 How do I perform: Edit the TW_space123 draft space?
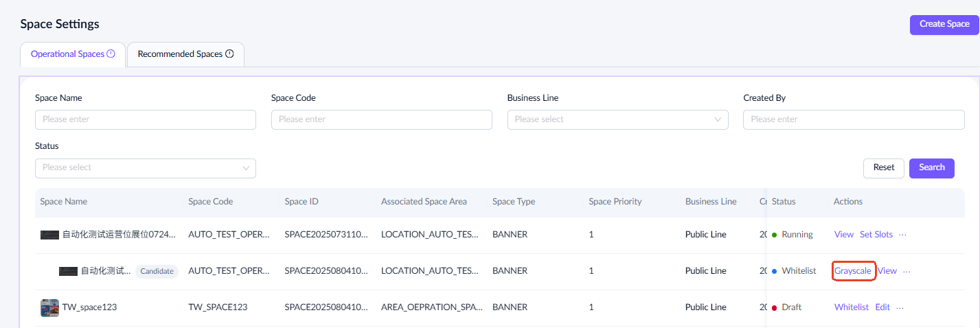point(882,307)
